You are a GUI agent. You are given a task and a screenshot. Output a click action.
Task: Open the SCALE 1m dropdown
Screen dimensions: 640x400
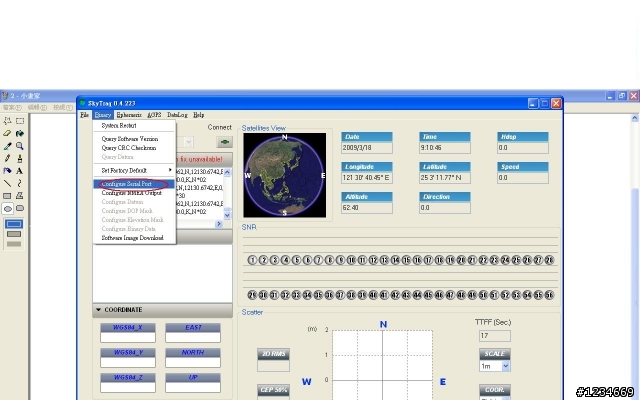505,366
